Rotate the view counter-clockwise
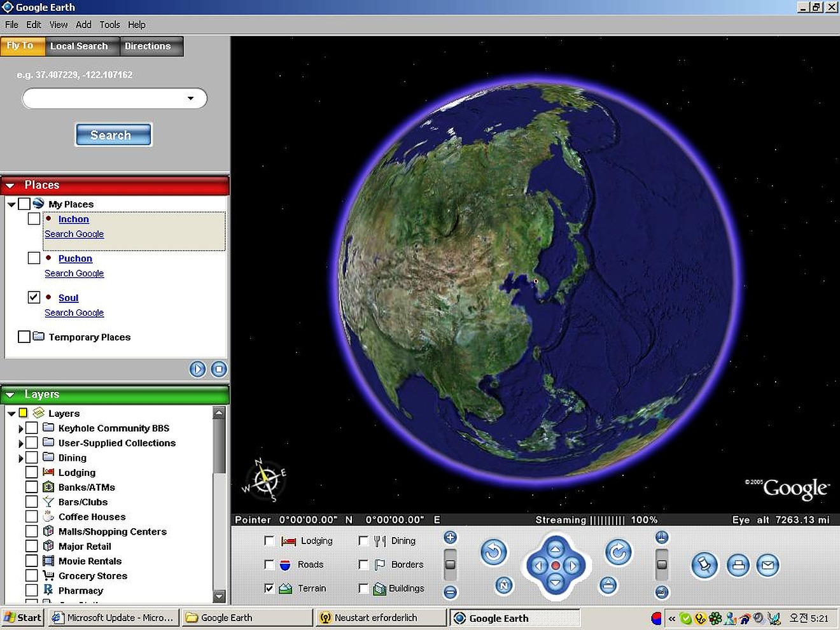 pos(493,552)
